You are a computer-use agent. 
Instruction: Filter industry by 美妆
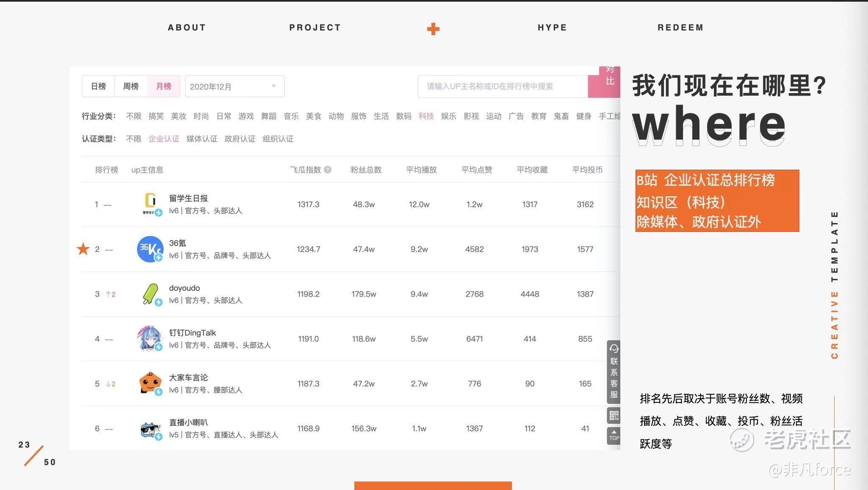click(x=179, y=116)
